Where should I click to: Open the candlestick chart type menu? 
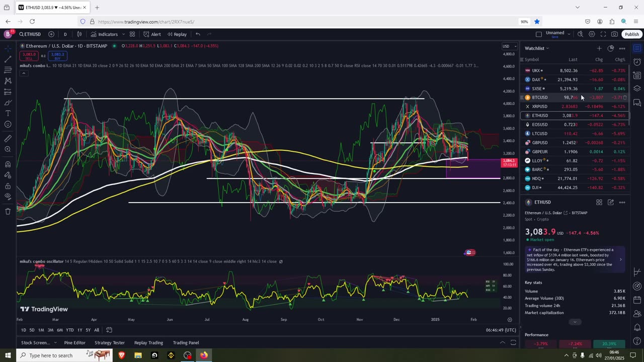click(79, 34)
